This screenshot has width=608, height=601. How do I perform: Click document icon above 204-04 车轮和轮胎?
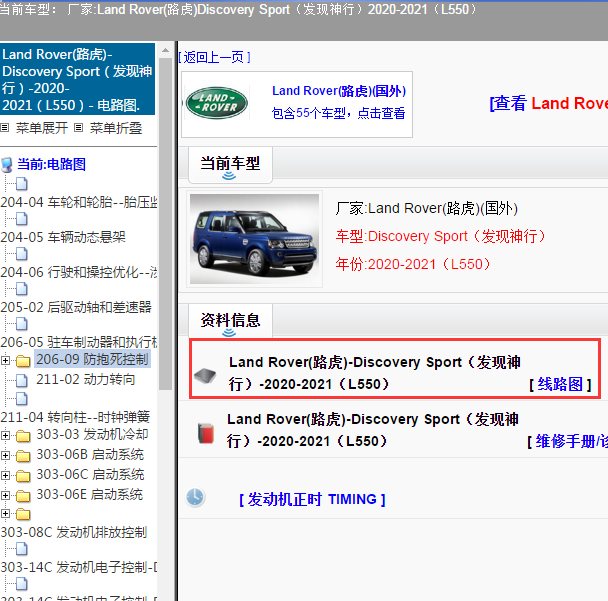pyautogui.click(x=21, y=184)
